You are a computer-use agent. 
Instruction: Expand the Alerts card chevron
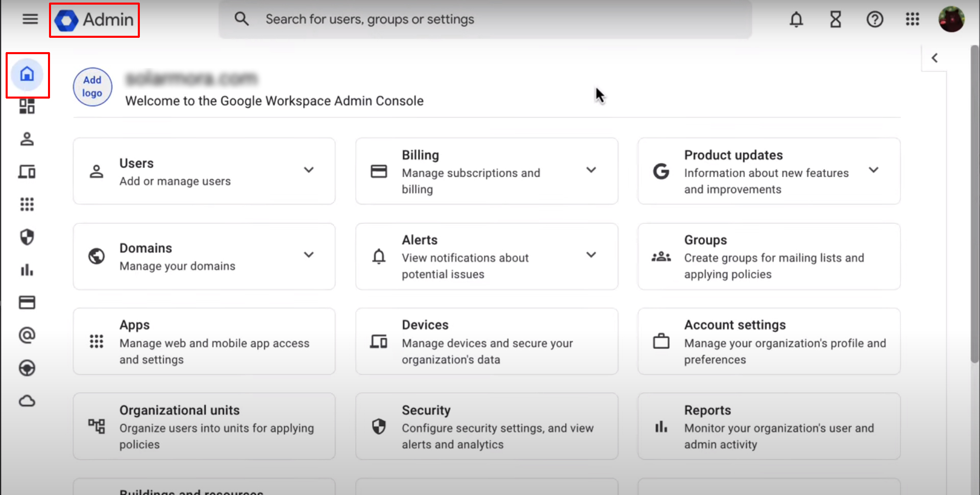tap(591, 255)
